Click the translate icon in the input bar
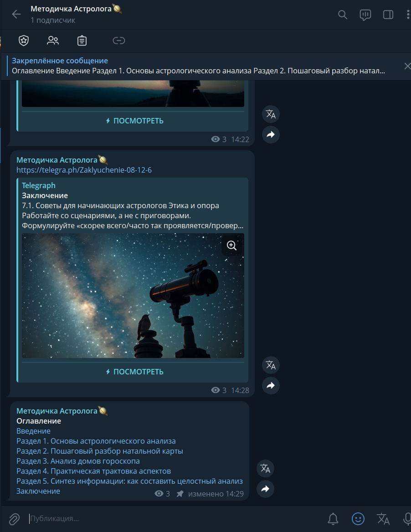Image resolution: width=411 pixels, height=532 pixels. (383, 518)
